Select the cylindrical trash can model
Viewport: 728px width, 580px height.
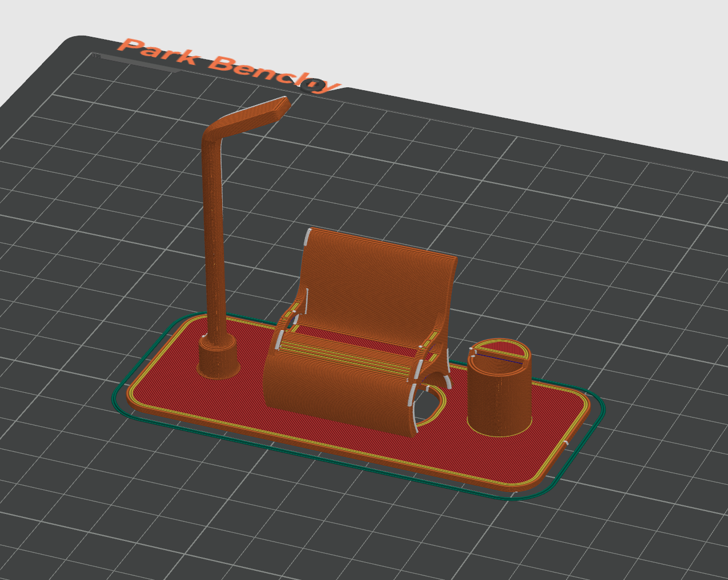(499, 388)
